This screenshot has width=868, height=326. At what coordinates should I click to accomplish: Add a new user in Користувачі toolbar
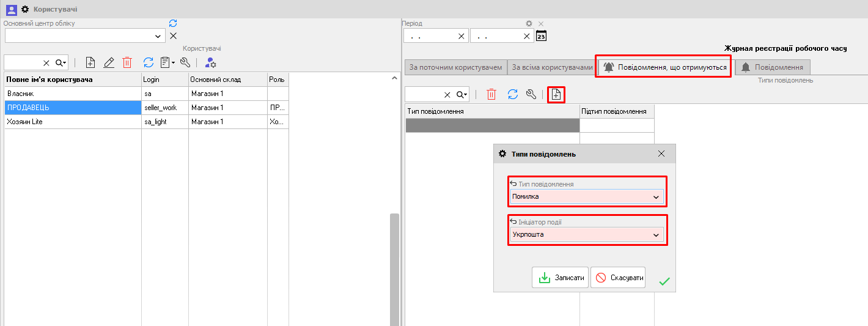(x=90, y=62)
